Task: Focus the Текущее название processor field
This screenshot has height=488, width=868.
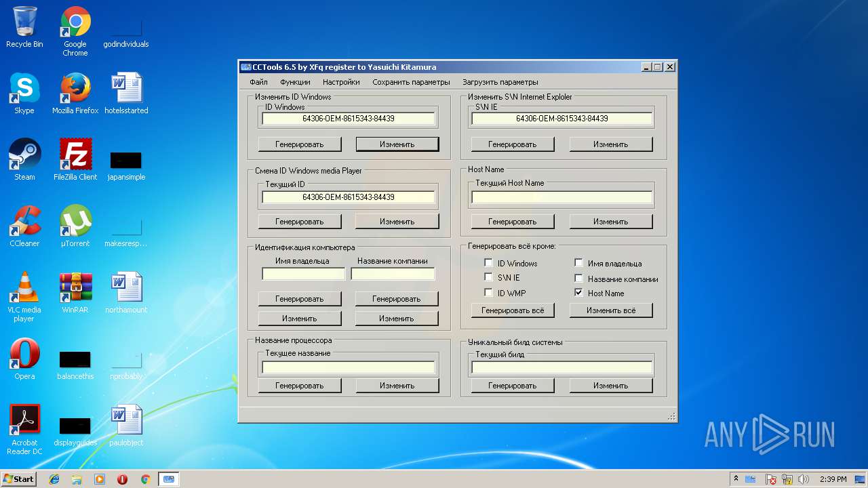Action: 349,367
